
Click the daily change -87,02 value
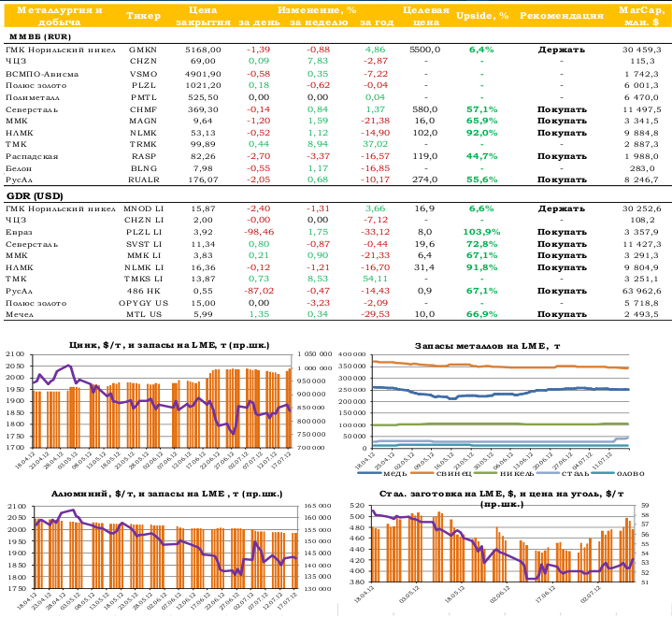coord(259,291)
